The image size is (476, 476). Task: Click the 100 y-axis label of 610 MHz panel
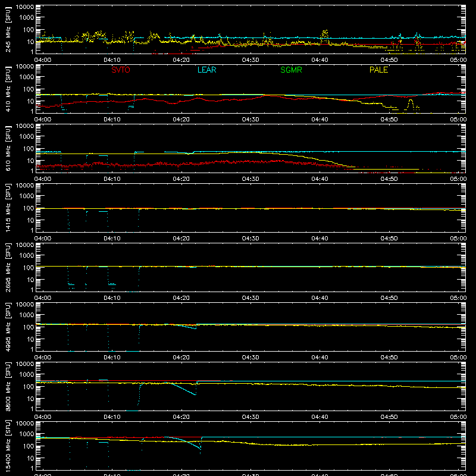pos(29,148)
